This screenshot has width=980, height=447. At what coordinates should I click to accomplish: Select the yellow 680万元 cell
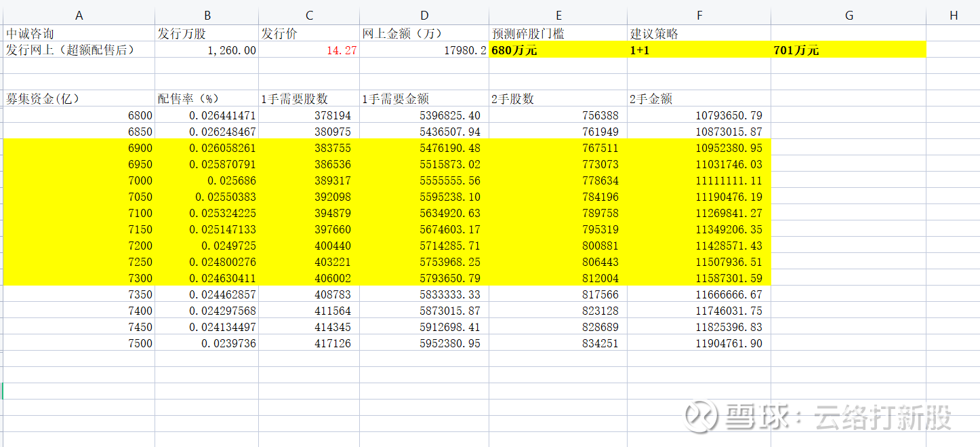pyautogui.click(x=558, y=50)
